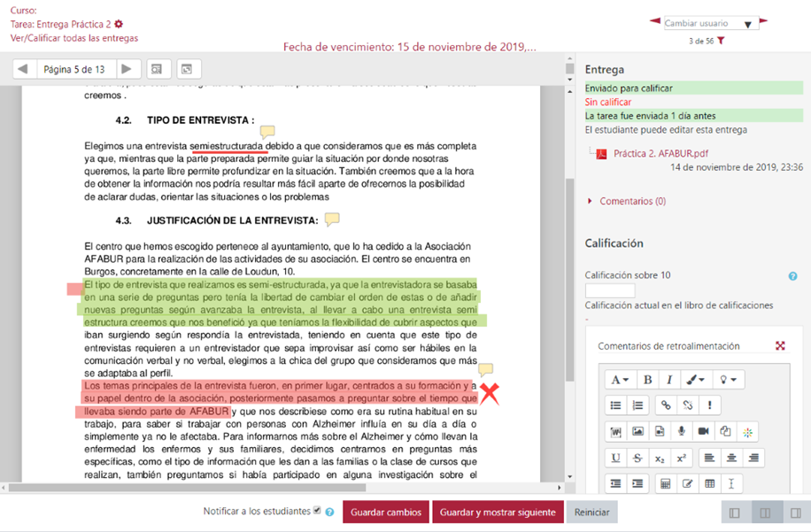This screenshot has width=811, height=532.
Task: Open the paragraph styles A dropdown
Action: click(x=620, y=380)
